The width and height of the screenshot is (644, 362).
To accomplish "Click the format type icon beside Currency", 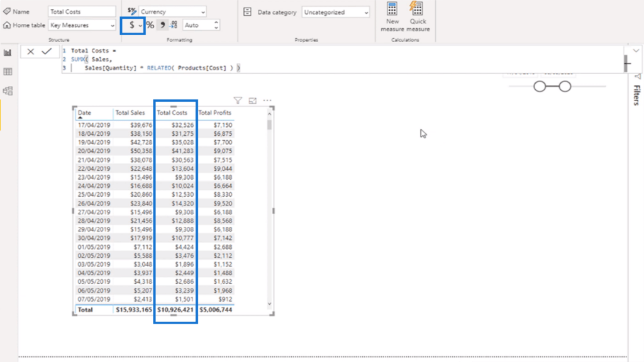I will 131,11.
